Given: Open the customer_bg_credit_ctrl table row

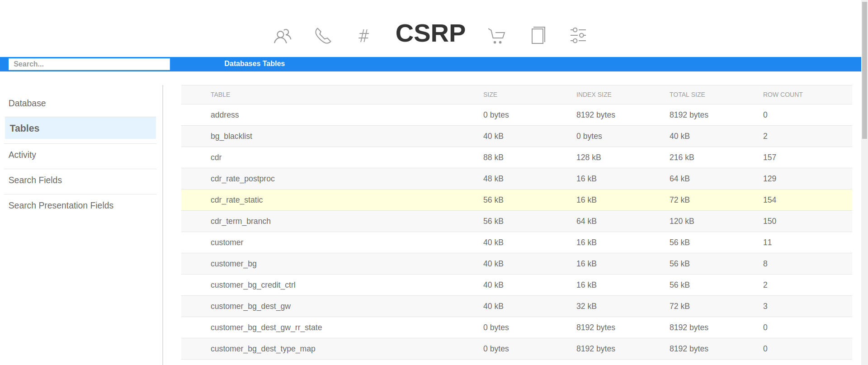Looking at the screenshot, I should coord(253,285).
